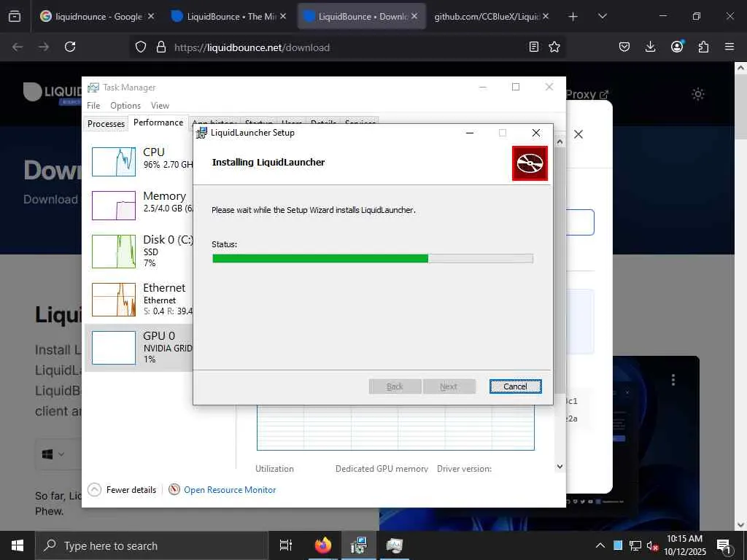Select the Disk 0 (C:) item
The width and height of the screenshot is (747, 560).
pyautogui.click(x=139, y=251)
